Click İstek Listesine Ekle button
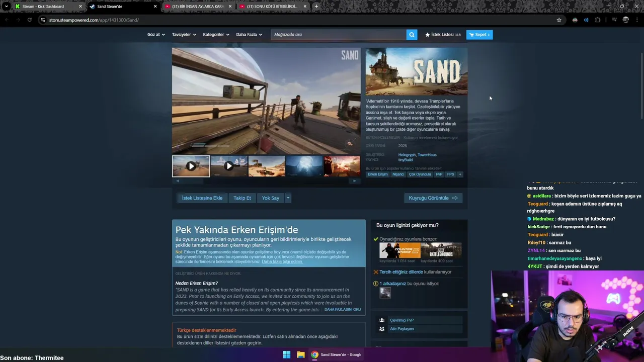This screenshot has width=644, height=362. [202, 198]
